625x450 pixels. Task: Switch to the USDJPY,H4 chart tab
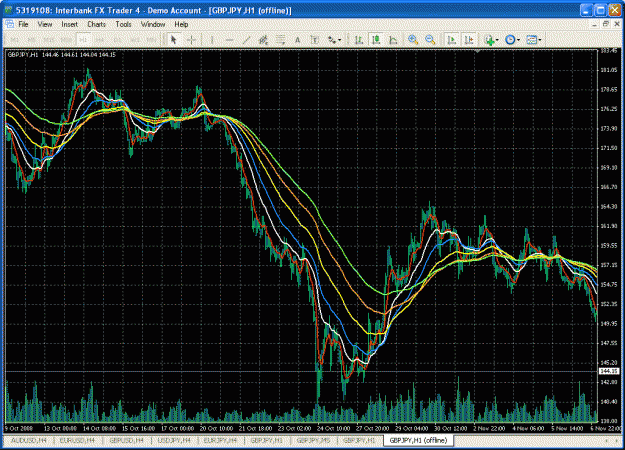tap(174, 440)
